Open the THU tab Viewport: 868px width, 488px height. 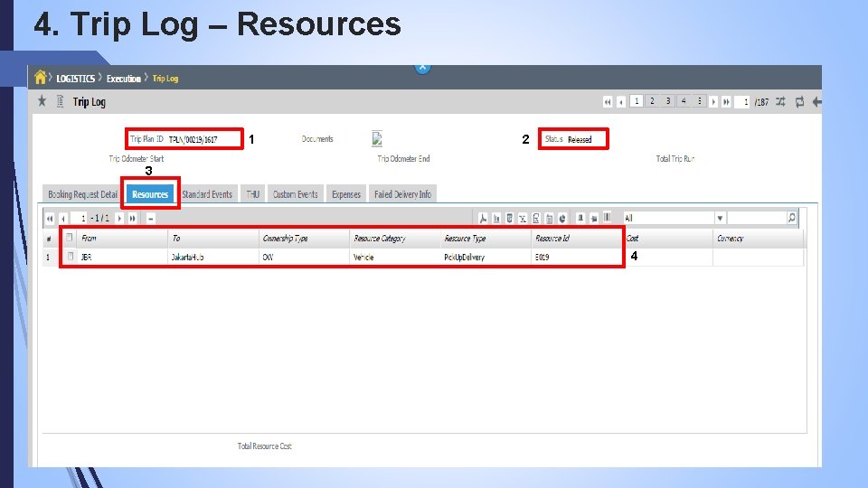[x=253, y=194]
